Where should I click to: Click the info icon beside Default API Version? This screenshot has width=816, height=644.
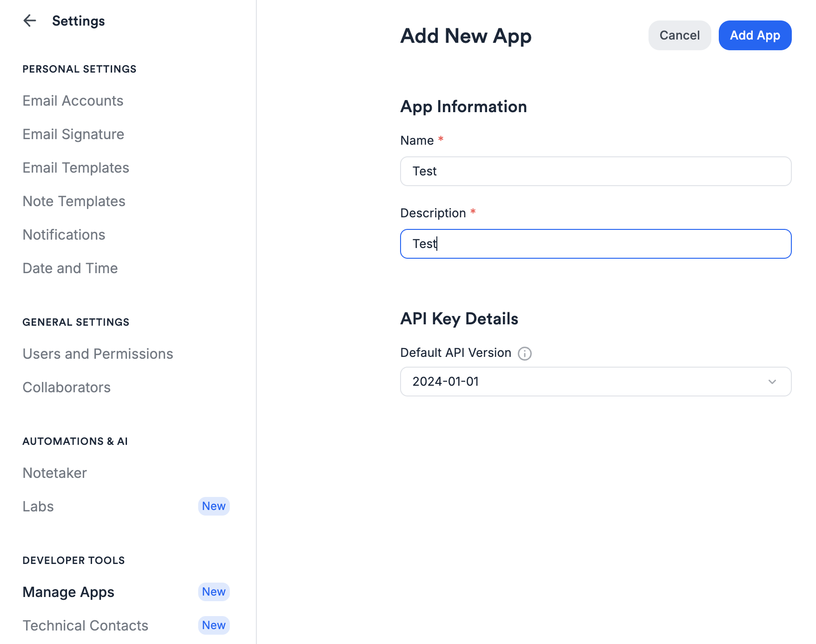[525, 354]
